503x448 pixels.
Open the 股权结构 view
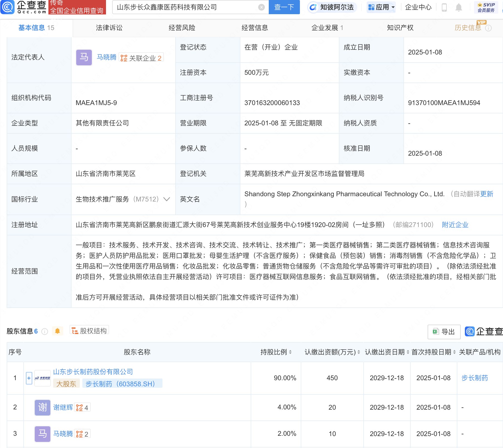point(89,331)
